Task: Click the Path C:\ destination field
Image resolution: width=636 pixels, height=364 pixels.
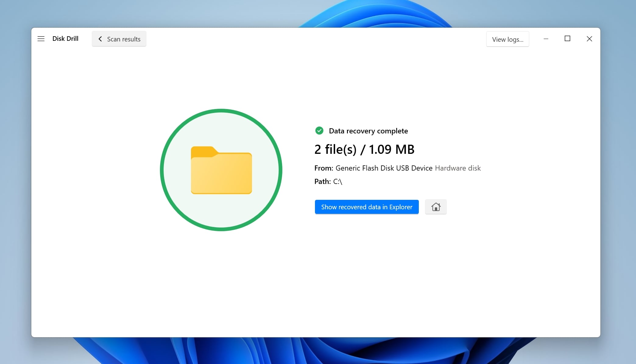Action: (337, 181)
